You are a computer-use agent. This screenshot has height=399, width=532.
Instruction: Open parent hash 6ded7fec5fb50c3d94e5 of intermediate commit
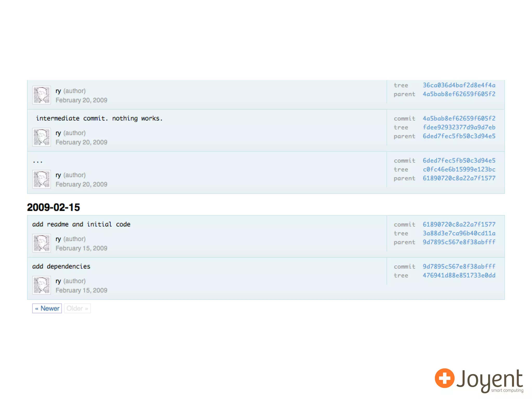(x=459, y=136)
